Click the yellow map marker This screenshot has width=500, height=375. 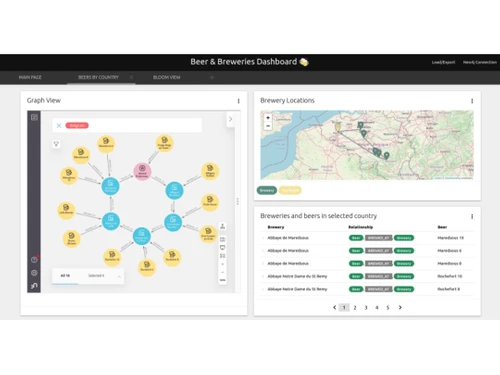337,127
